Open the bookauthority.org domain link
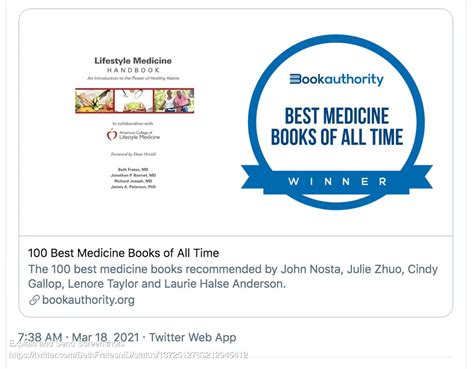 coord(88,300)
